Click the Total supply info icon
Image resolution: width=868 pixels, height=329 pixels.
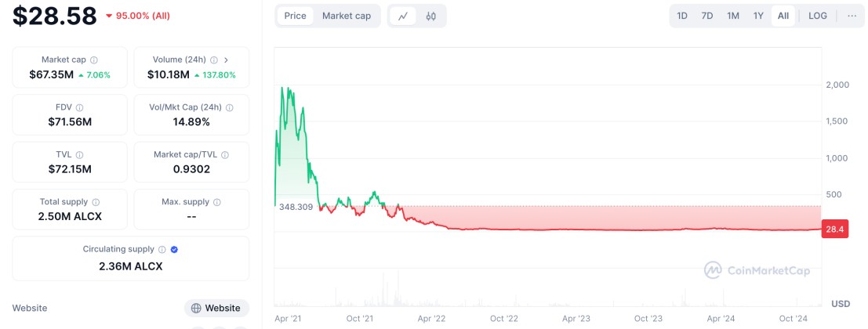click(96, 202)
